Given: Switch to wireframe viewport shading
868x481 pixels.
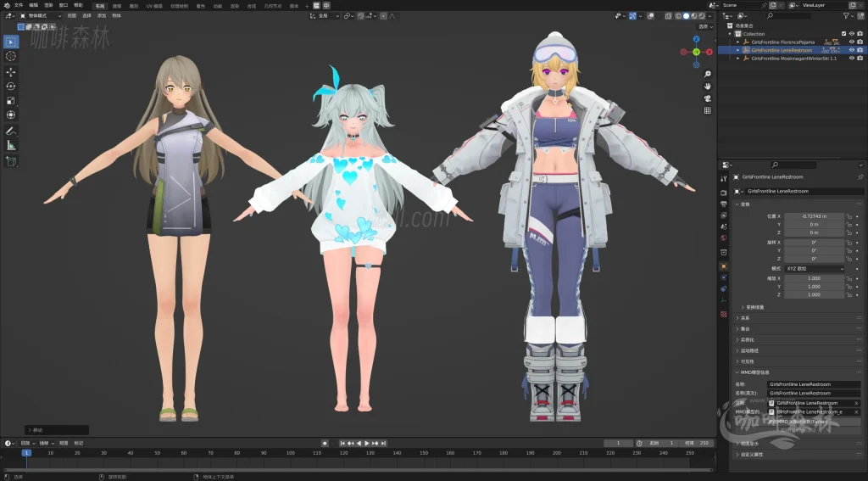Looking at the screenshot, I should click(x=679, y=16).
